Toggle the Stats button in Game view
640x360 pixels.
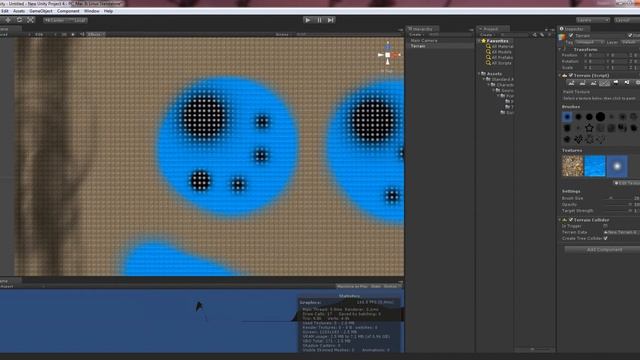point(376,286)
